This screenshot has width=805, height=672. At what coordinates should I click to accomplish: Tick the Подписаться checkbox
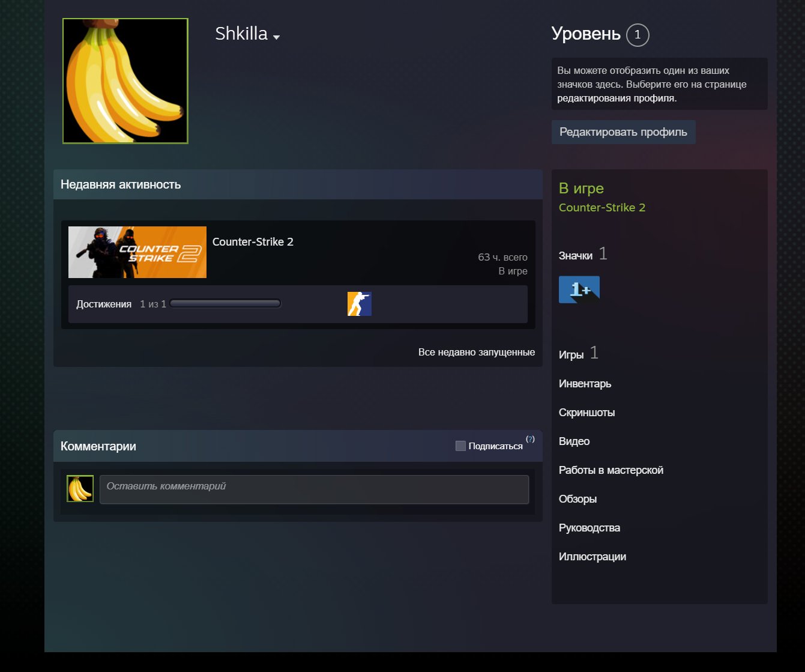(x=460, y=446)
